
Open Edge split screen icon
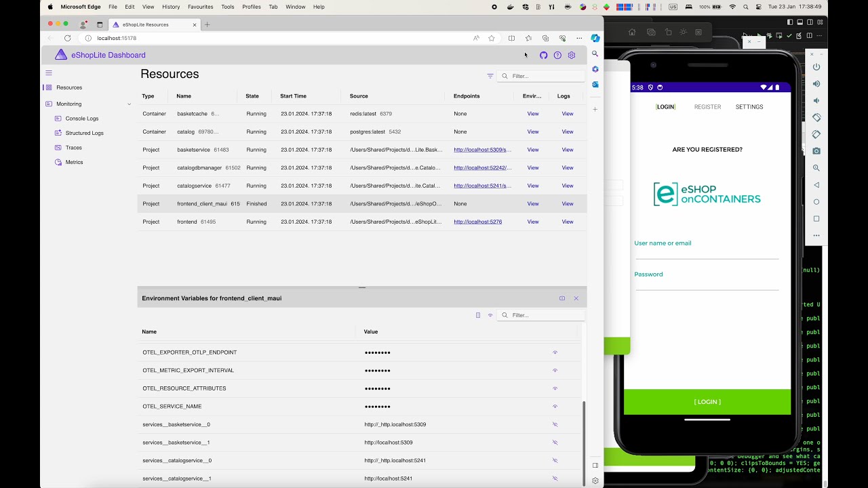pyautogui.click(x=511, y=38)
